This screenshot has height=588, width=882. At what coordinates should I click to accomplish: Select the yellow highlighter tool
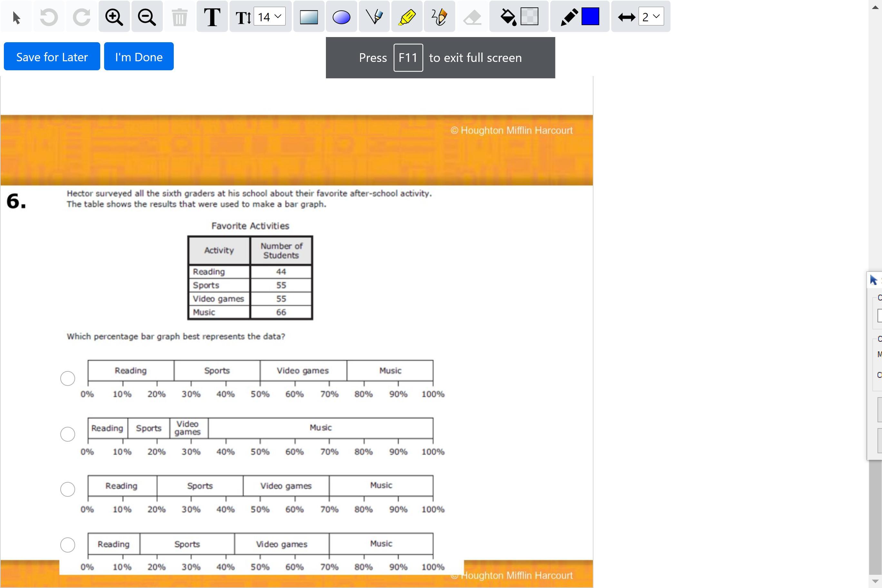pos(407,17)
